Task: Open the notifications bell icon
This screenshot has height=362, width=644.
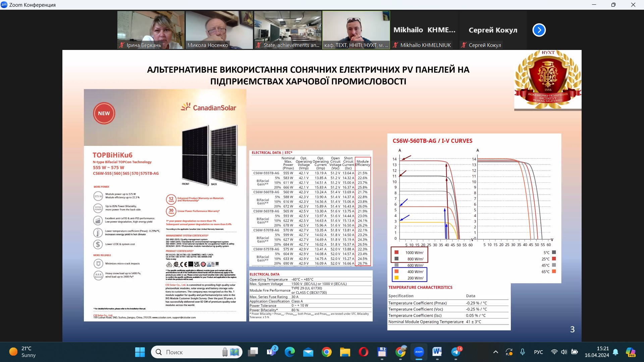Action: (x=615, y=352)
